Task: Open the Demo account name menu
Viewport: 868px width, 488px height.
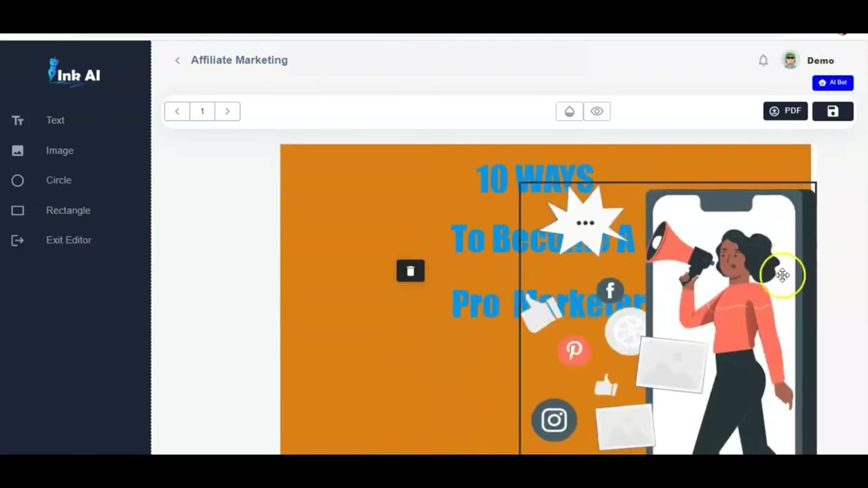Action: pyautogui.click(x=821, y=60)
